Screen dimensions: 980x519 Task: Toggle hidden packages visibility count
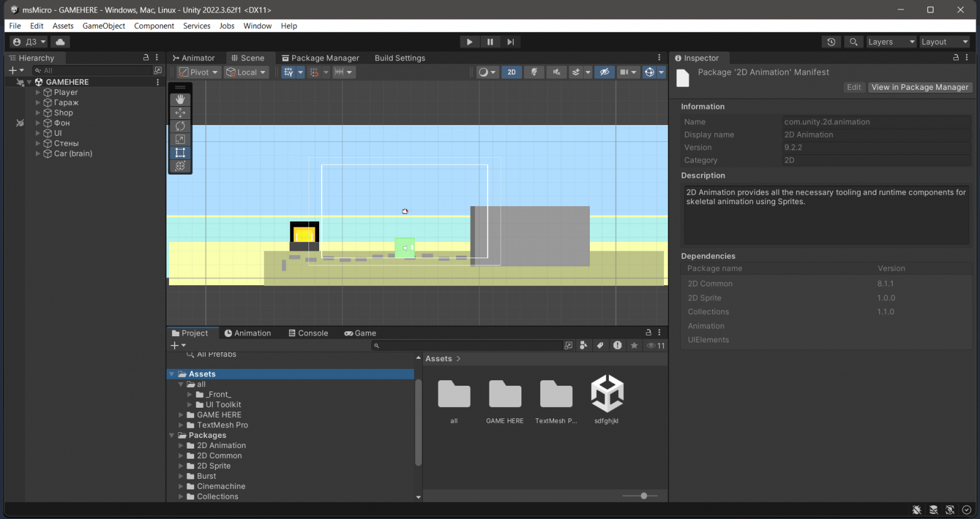pos(656,346)
